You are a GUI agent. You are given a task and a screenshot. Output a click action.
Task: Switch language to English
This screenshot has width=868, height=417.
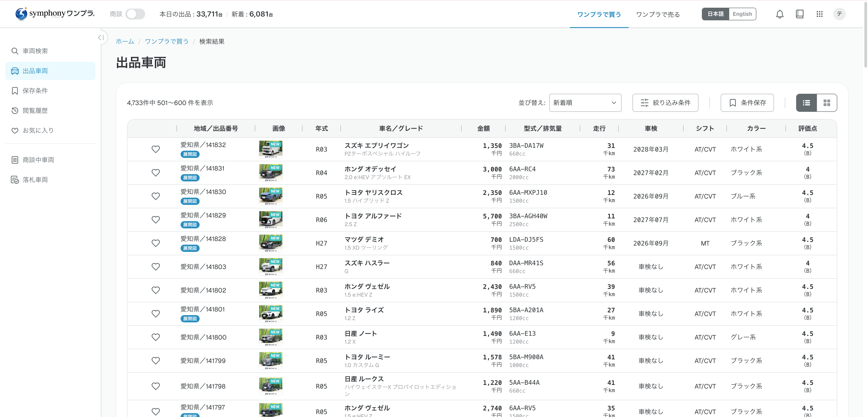pyautogui.click(x=742, y=14)
